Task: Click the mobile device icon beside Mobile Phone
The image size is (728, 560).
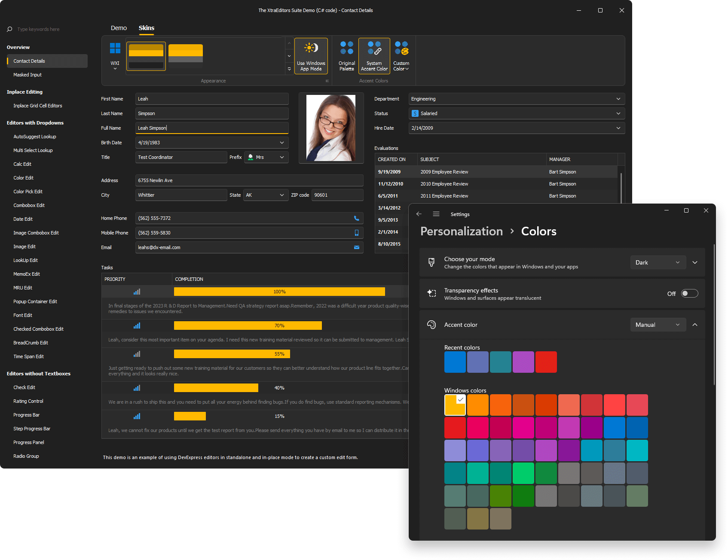Action: pos(356,233)
